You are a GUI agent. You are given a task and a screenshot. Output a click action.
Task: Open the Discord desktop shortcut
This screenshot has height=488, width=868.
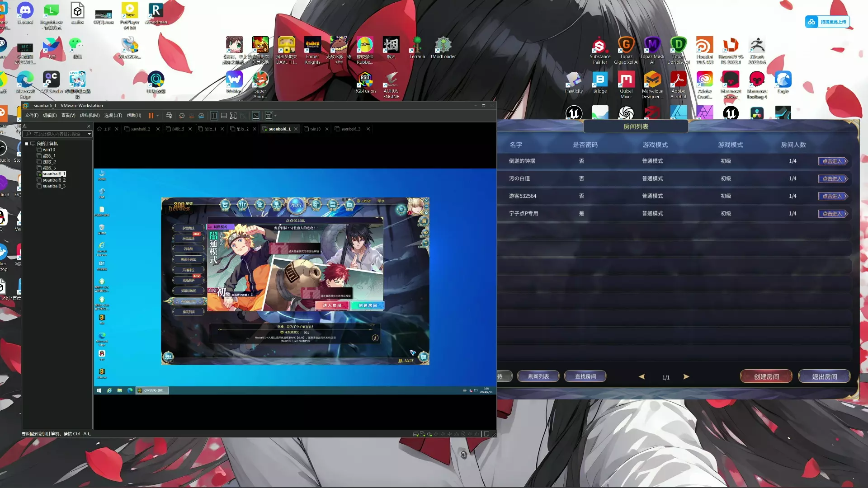point(25,13)
